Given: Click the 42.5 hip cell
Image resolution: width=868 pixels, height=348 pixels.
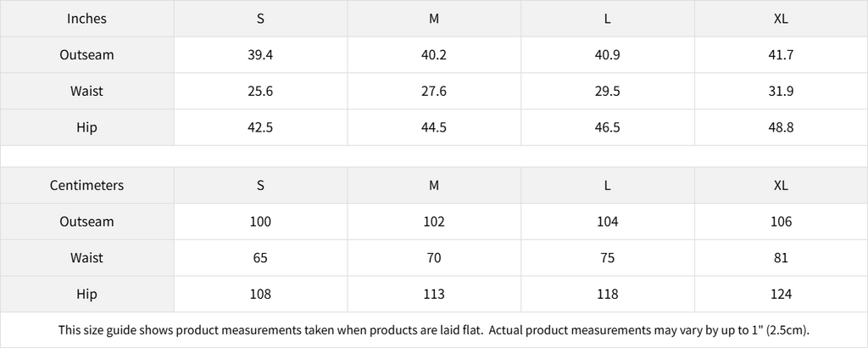Looking at the screenshot, I should click(260, 127).
